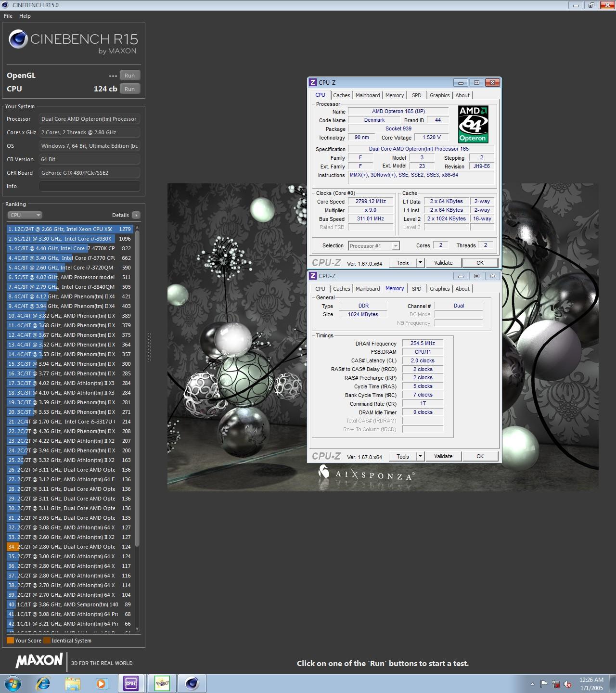Click the Core Speed 2799.12 MHz value
The width and height of the screenshot is (616, 693).
(x=371, y=202)
